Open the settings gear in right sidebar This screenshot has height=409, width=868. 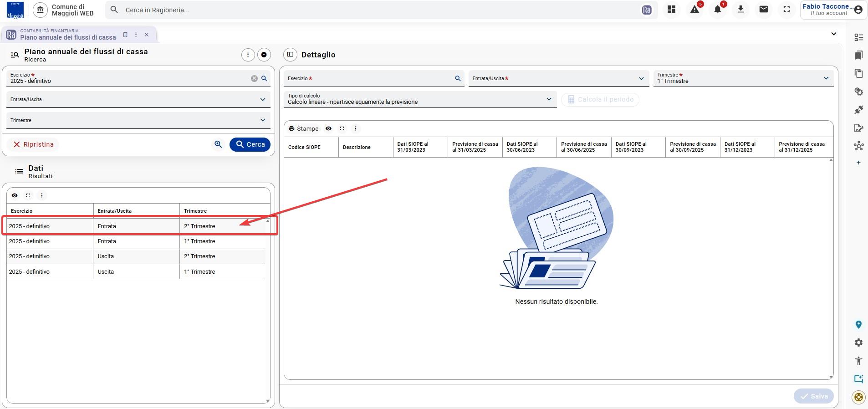858,343
